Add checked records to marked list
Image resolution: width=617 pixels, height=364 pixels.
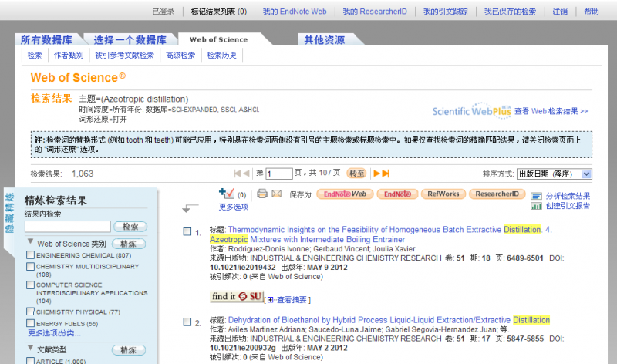pos(227,194)
